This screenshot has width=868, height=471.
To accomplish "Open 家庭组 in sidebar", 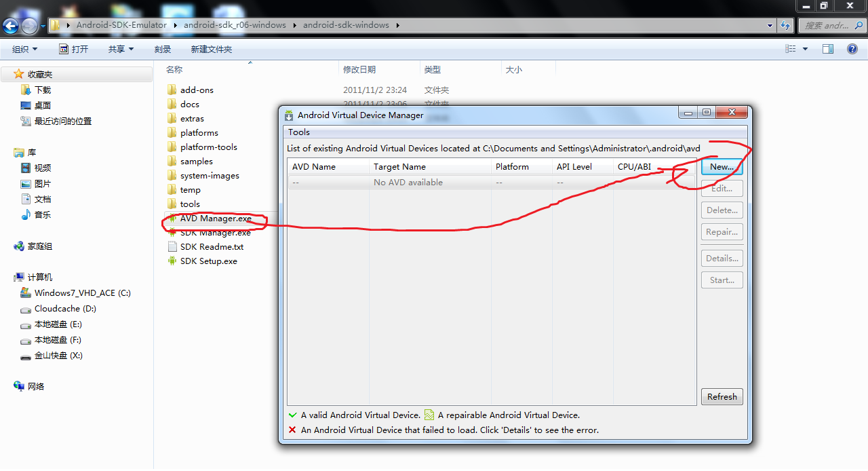I will click(x=33, y=247).
